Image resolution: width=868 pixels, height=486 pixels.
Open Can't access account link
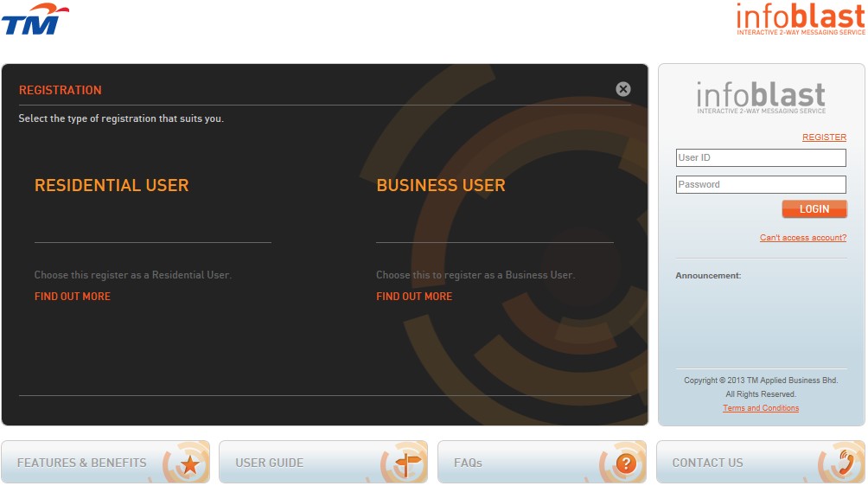(802, 238)
